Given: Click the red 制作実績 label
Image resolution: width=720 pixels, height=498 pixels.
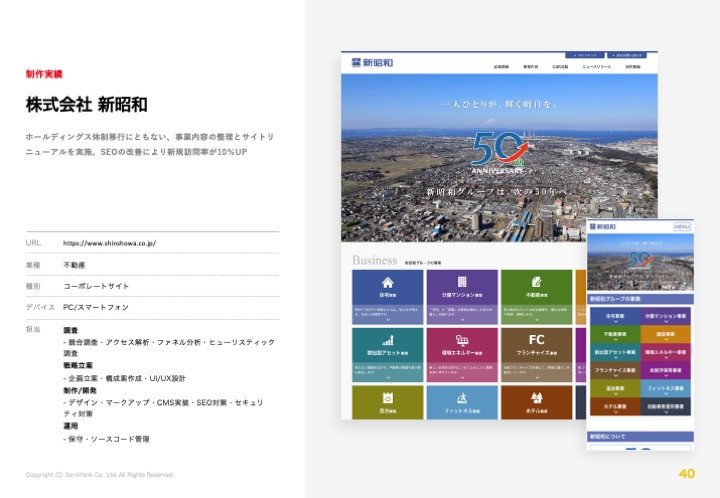Looking at the screenshot, I should [44, 74].
